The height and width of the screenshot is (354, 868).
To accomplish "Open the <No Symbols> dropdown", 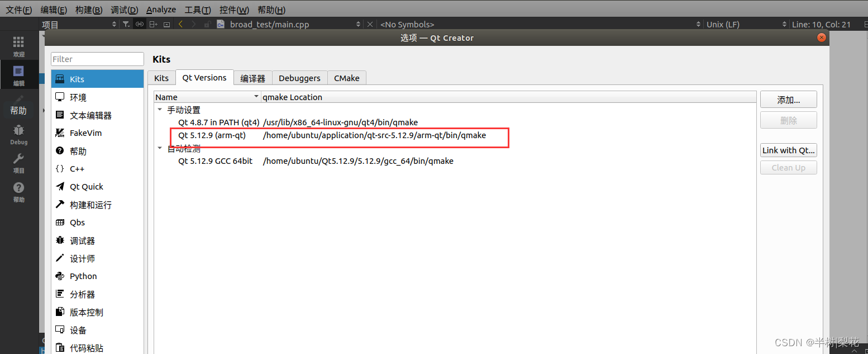I will pos(540,24).
